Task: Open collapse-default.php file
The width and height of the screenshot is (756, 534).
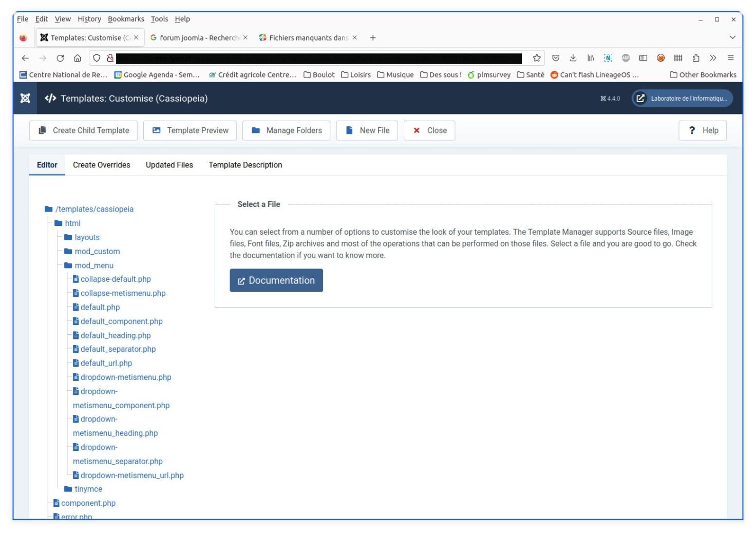Action: pos(112,279)
